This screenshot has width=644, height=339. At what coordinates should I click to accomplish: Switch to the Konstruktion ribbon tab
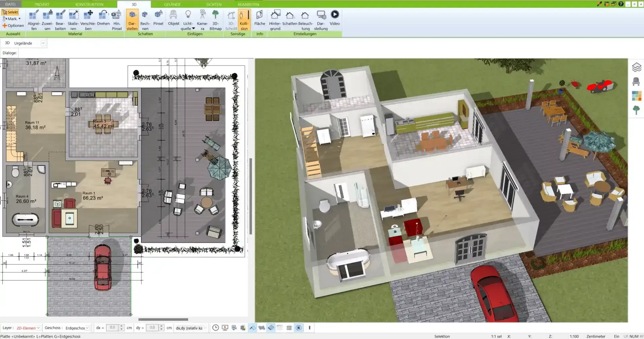[x=89, y=4]
